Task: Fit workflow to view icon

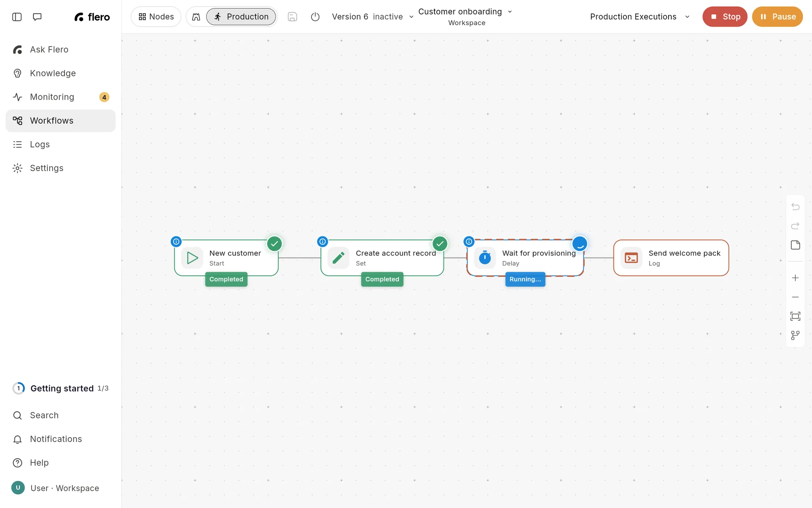Action: pyautogui.click(x=795, y=316)
